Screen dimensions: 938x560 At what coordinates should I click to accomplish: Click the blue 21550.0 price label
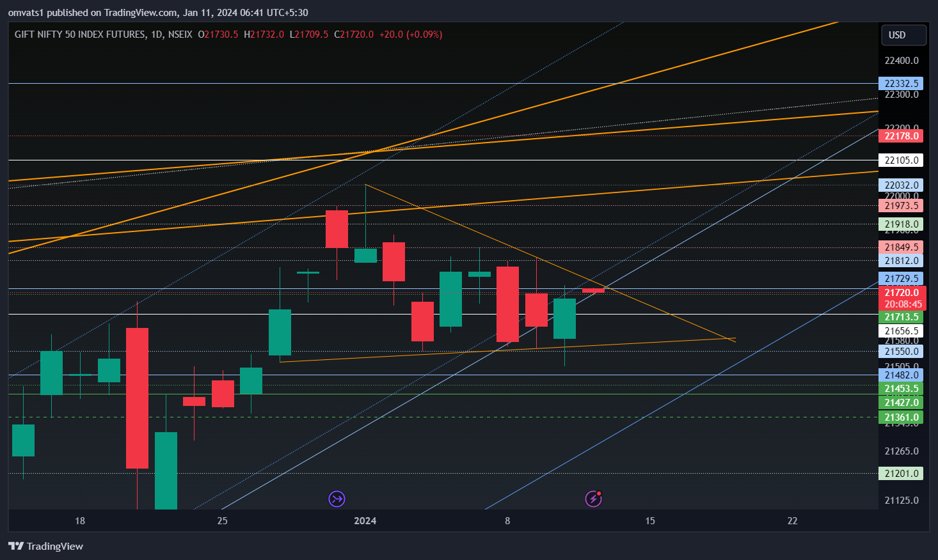tap(901, 352)
